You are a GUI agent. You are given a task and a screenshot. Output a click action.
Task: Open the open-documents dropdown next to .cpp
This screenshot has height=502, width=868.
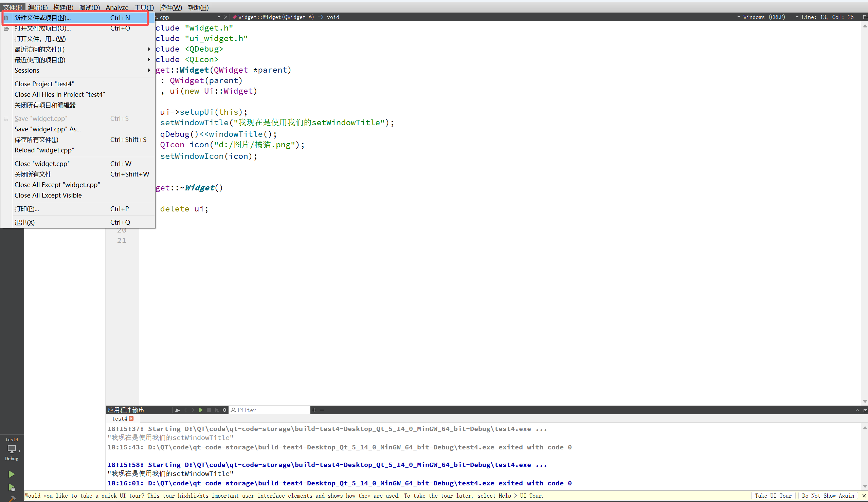click(x=219, y=17)
